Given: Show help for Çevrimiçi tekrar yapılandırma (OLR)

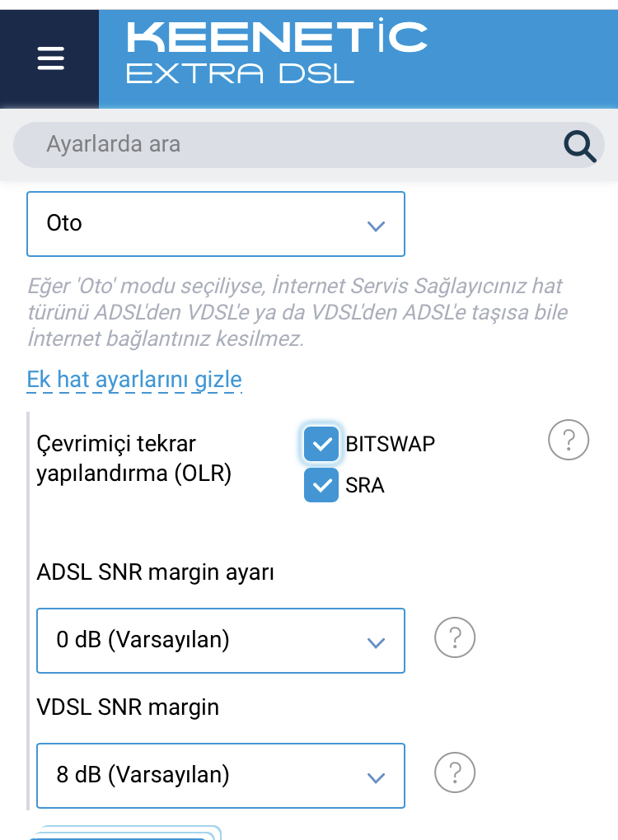Looking at the screenshot, I should coord(569,440).
